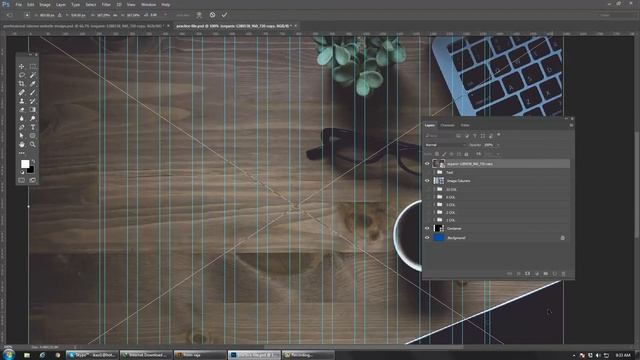
Task: Cancel the transform in options bar
Action: (212, 15)
